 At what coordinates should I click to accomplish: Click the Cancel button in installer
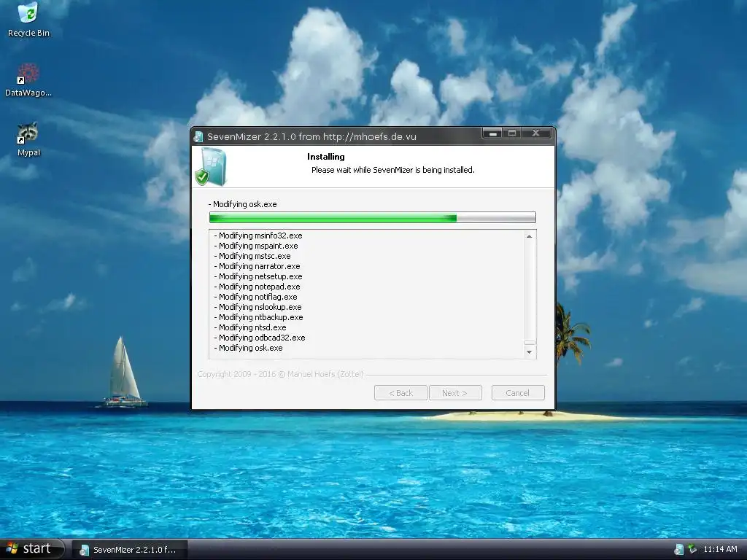click(518, 393)
